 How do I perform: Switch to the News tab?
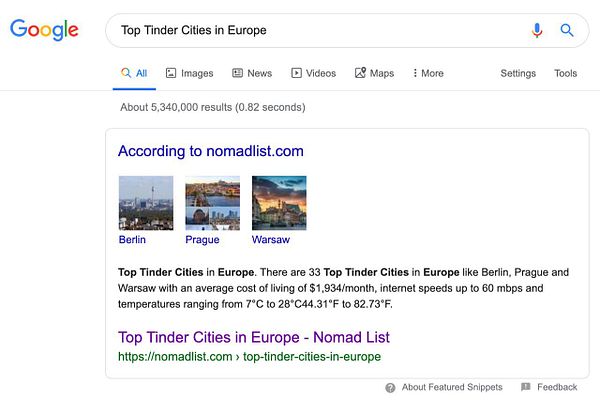pos(252,73)
